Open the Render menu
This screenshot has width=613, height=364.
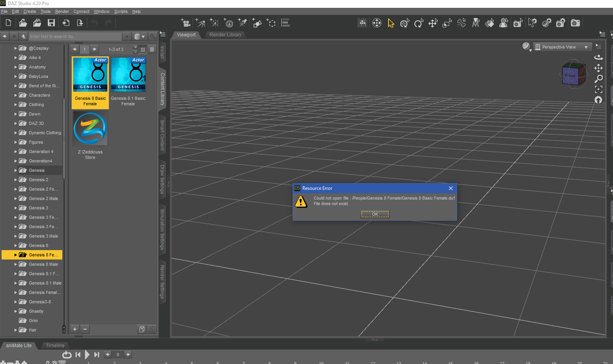pos(62,11)
